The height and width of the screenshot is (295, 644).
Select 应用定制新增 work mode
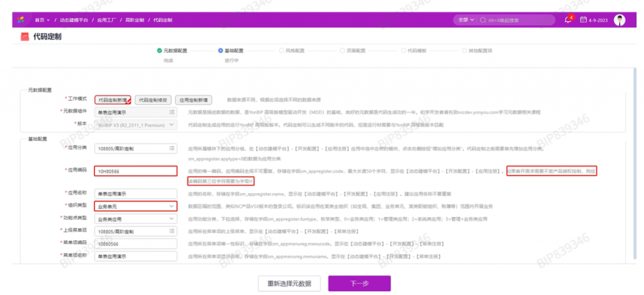pyautogui.click(x=193, y=99)
